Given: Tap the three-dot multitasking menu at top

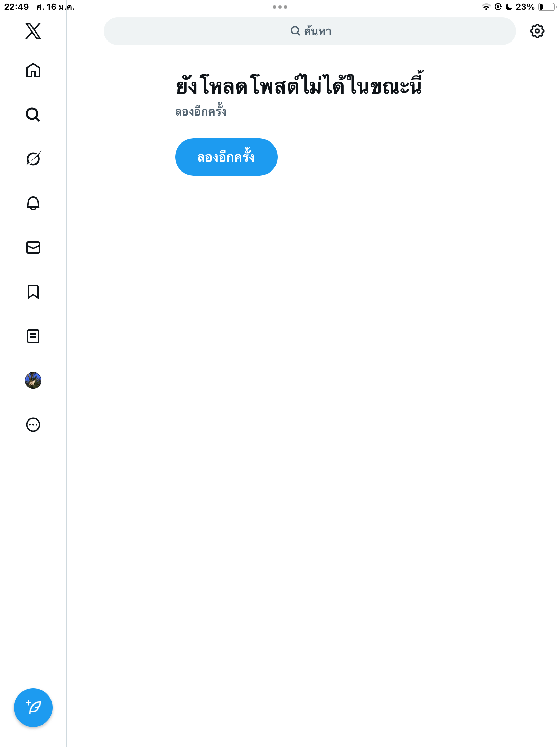Looking at the screenshot, I should pos(280,7).
